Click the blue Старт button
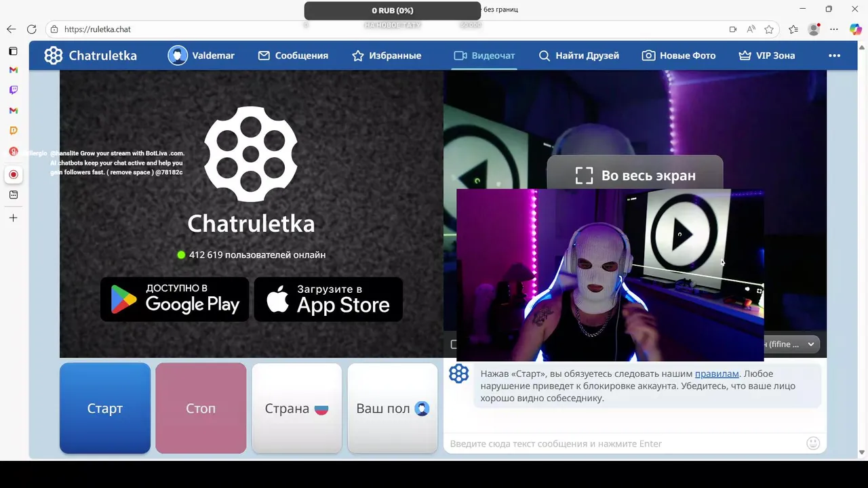868x488 pixels. (105, 408)
